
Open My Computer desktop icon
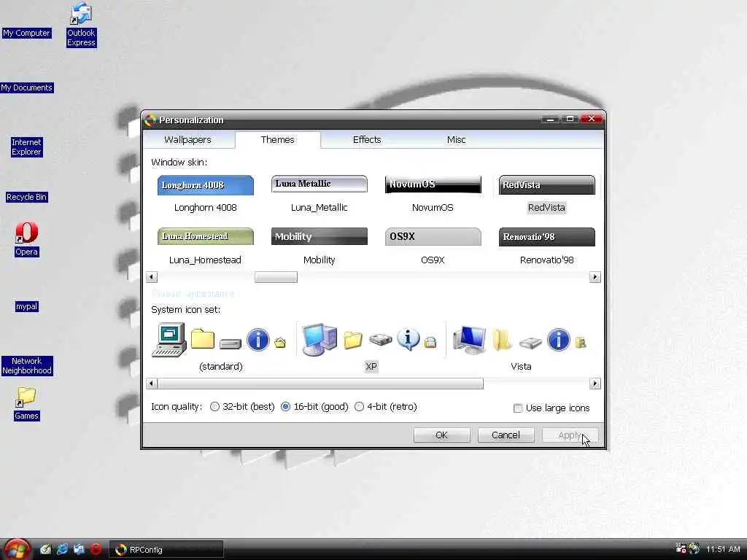click(27, 33)
